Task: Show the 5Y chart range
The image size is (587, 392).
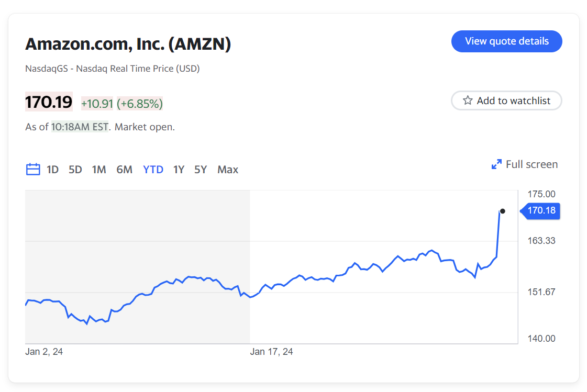Action: (x=201, y=170)
